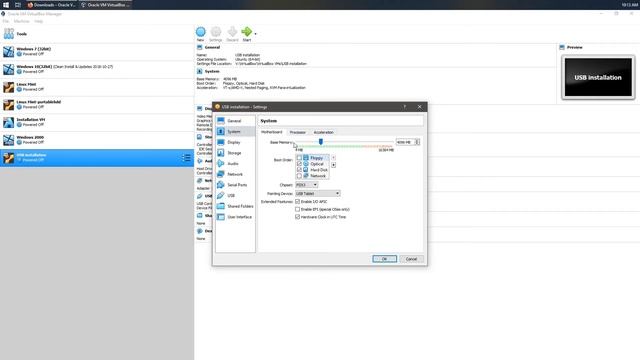The height and width of the screenshot is (360, 640).
Task: Untick the Optical boot order checkbox
Action: 299,164
